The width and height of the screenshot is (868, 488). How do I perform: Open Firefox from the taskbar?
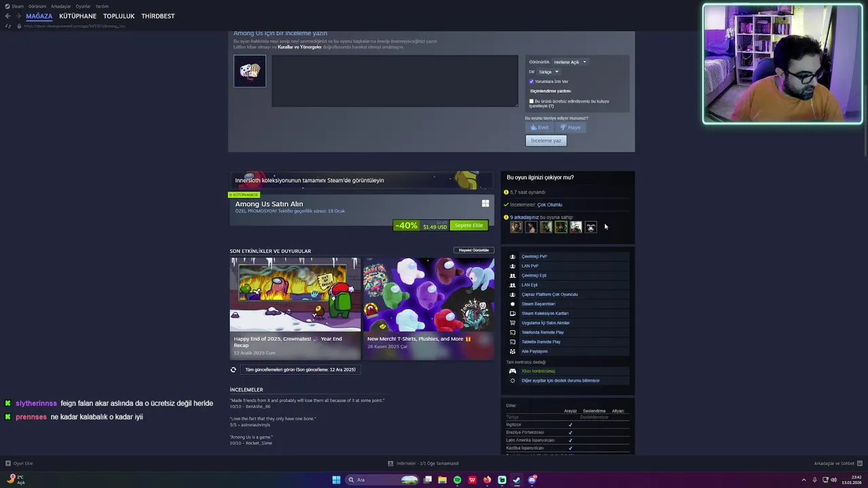487,480
